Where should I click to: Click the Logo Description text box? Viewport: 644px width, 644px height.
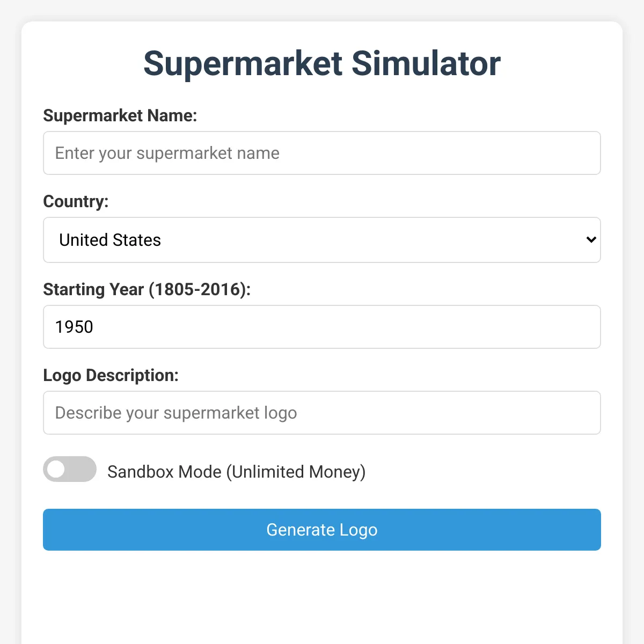tap(322, 413)
